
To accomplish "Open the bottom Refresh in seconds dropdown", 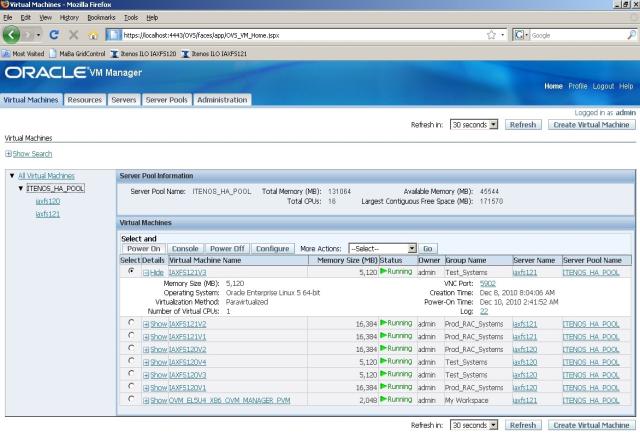I will (474, 425).
